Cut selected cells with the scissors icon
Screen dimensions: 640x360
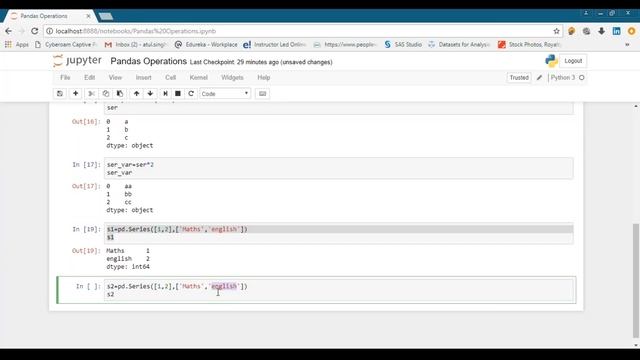coord(91,93)
